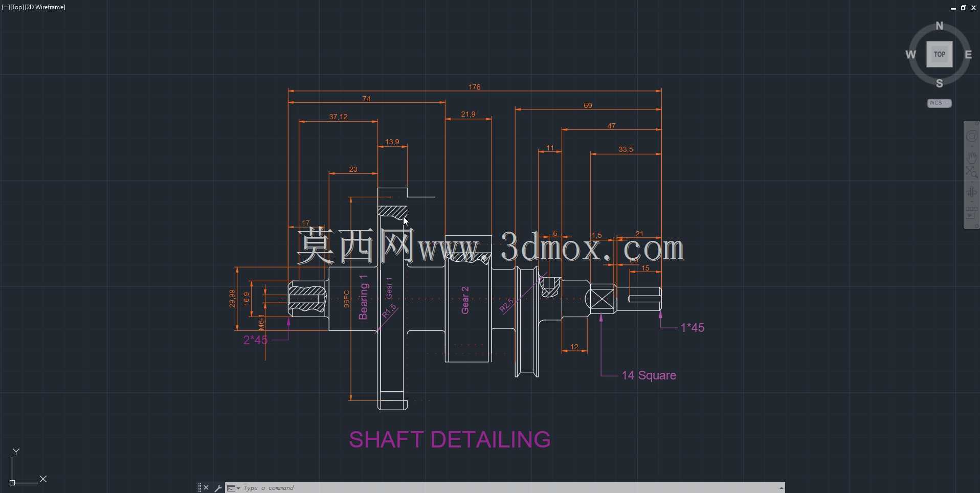Image resolution: width=980 pixels, height=493 pixels.
Task: Expand the SteeringWheel options arrow
Action: click(972, 146)
